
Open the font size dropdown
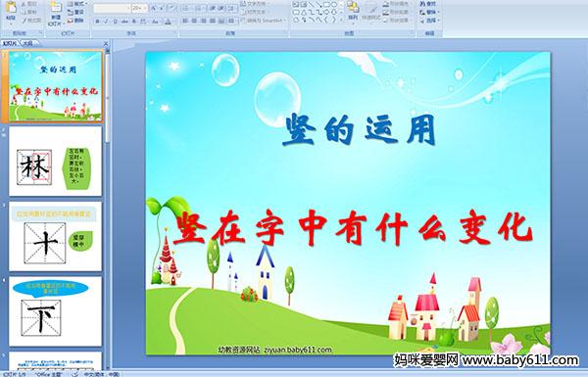coord(139,8)
